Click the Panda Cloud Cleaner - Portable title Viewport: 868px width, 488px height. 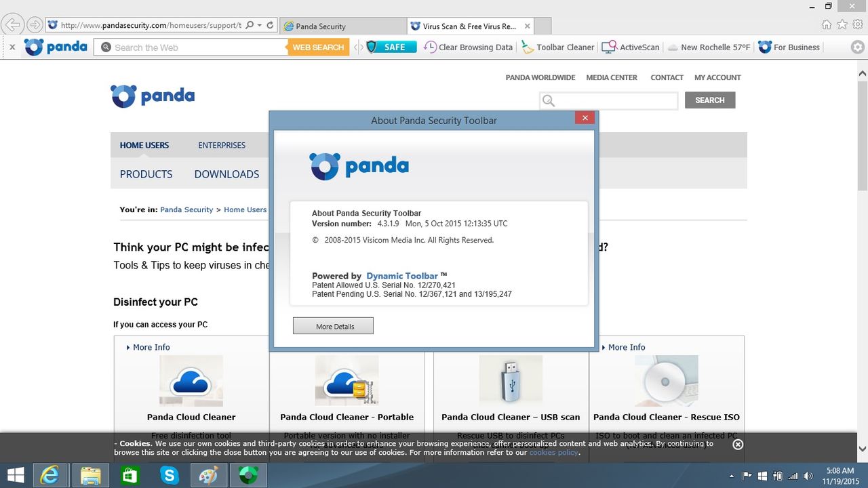coord(347,417)
